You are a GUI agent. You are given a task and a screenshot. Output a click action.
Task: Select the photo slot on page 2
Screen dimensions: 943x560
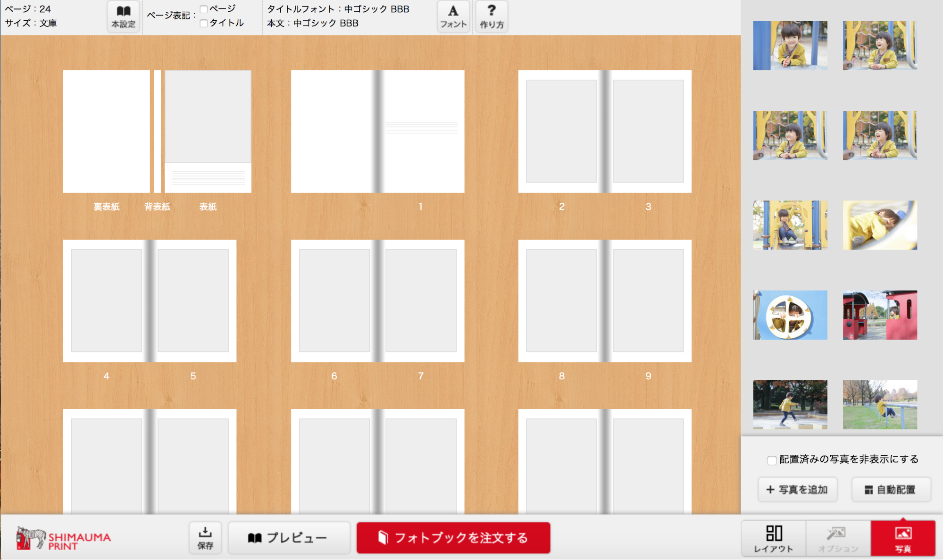561,131
